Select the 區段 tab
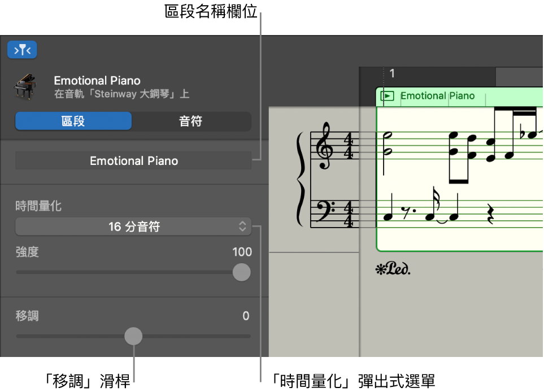544x392 pixels. coord(73,121)
